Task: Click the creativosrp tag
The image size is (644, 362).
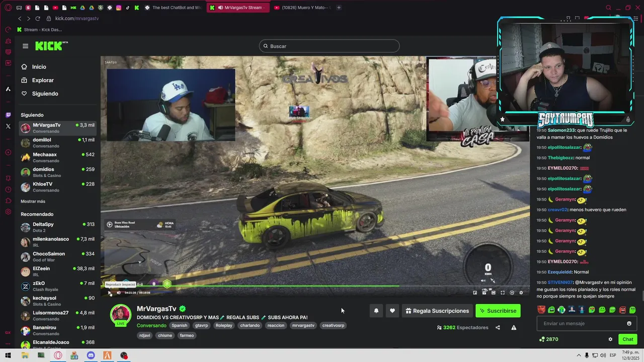Action: [x=333, y=325]
